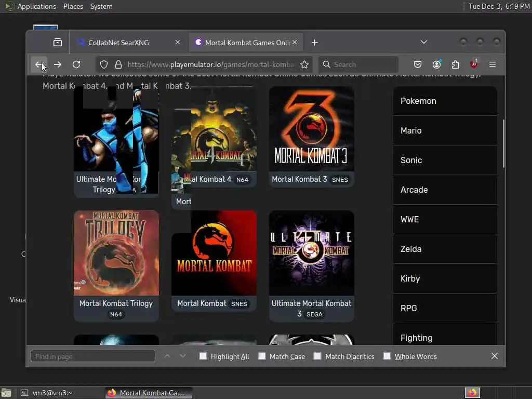Open the Kirby category link
The height and width of the screenshot is (399, 532).
445,278
